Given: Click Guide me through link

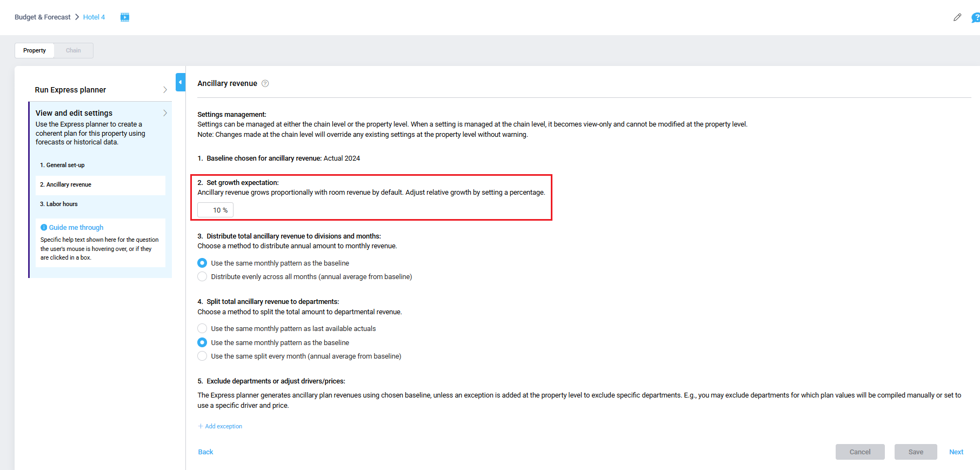Looking at the screenshot, I should point(76,228).
